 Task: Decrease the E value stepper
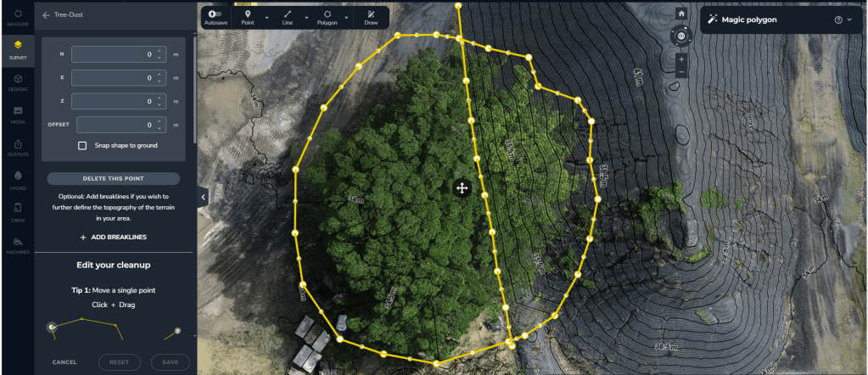(x=159, y=81)
